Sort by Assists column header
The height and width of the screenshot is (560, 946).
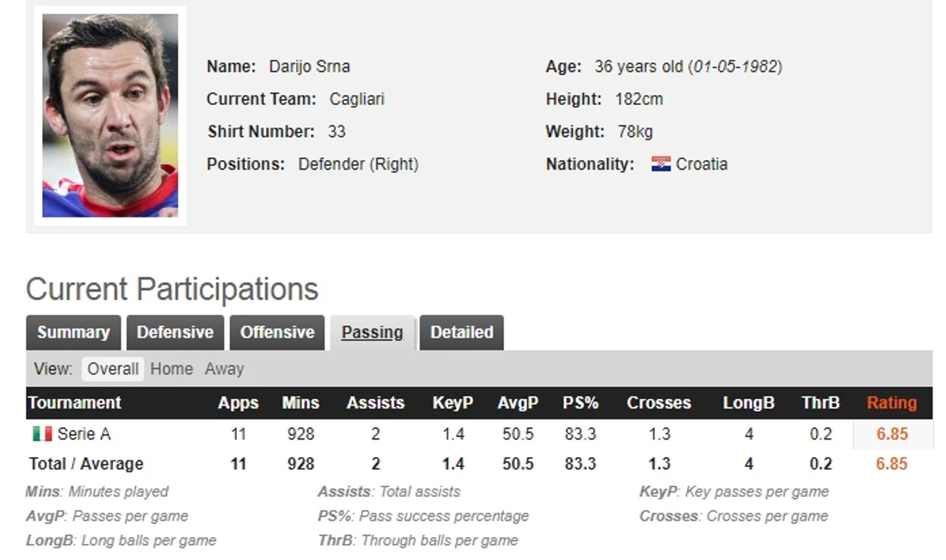[375, 403]
